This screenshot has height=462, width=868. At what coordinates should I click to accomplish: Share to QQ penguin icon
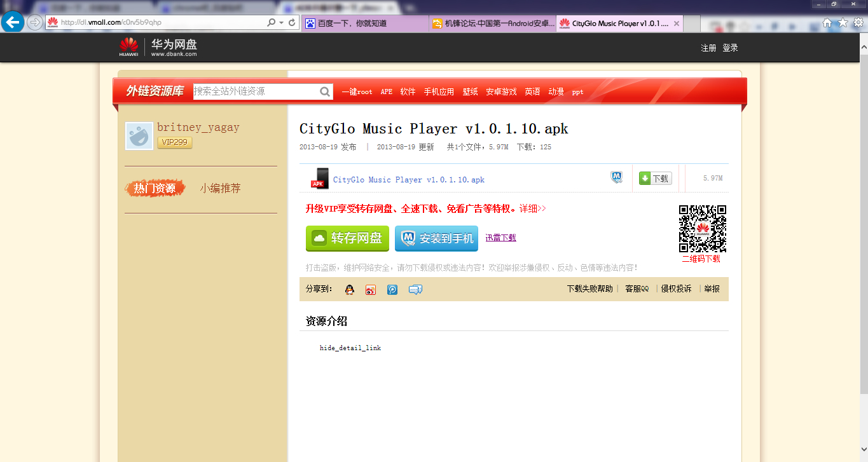click(x=349, y=290)
